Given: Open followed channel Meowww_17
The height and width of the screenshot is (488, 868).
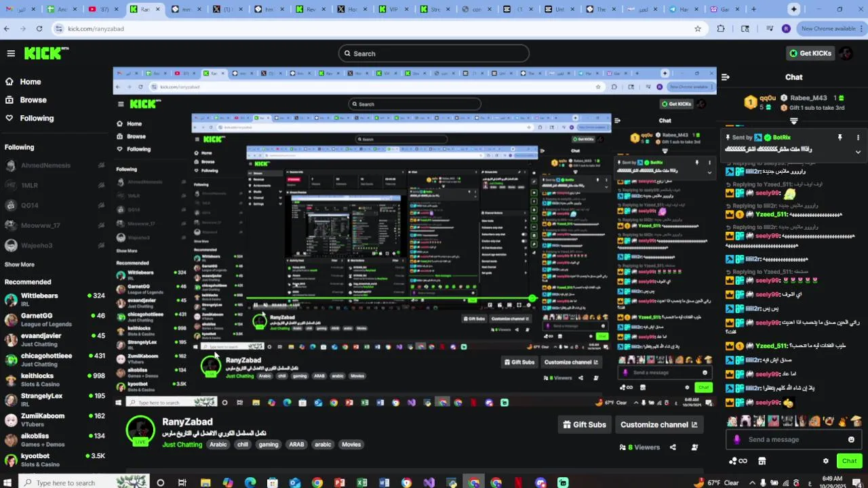Looking at the screenshot, I should click(53, 225).
